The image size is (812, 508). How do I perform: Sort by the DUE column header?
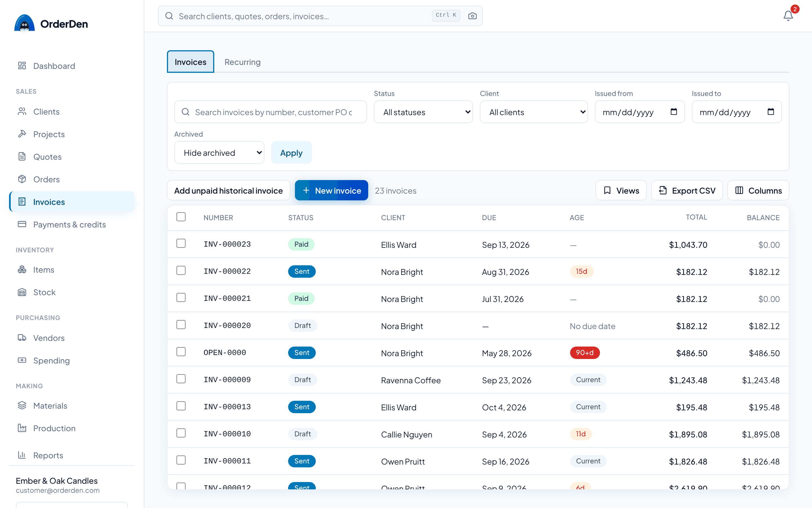pos(489,217)
